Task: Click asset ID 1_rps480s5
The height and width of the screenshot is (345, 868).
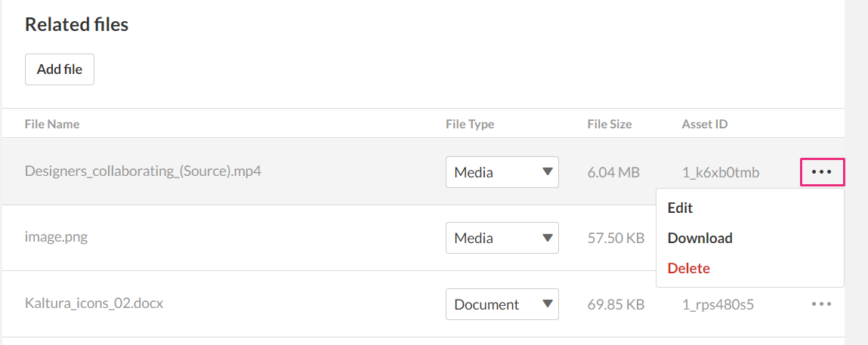Action: click(x=718, y=305)
